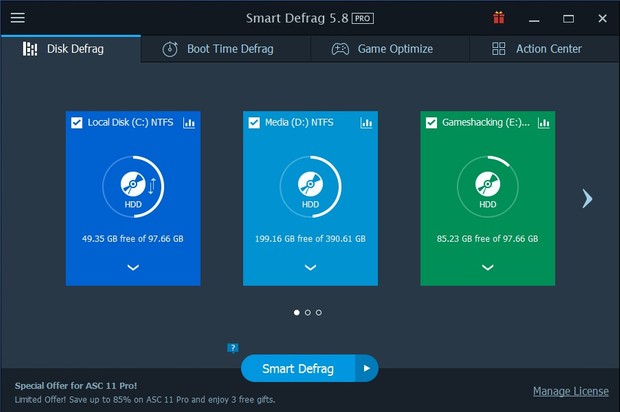Click the Special Offer for ASC 11 Pro headline
This screenshot has height=412, width=620.
tap(76, 386)
